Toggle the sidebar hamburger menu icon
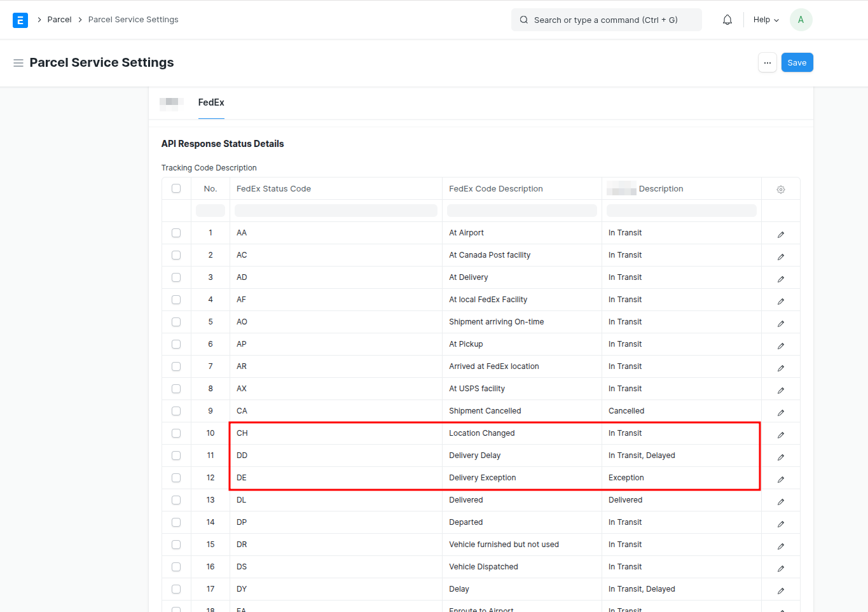The height and width of the screenshot is (612, 868). pos(18,63)
